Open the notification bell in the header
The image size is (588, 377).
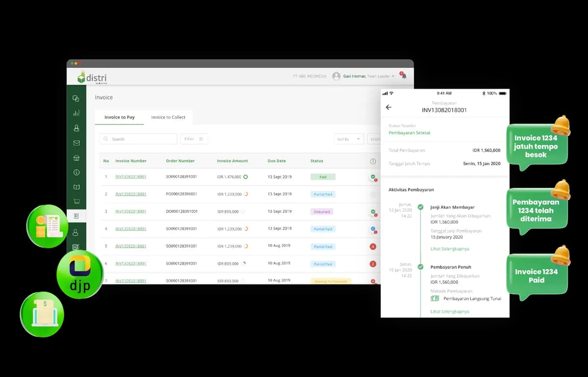pos(404,76)
